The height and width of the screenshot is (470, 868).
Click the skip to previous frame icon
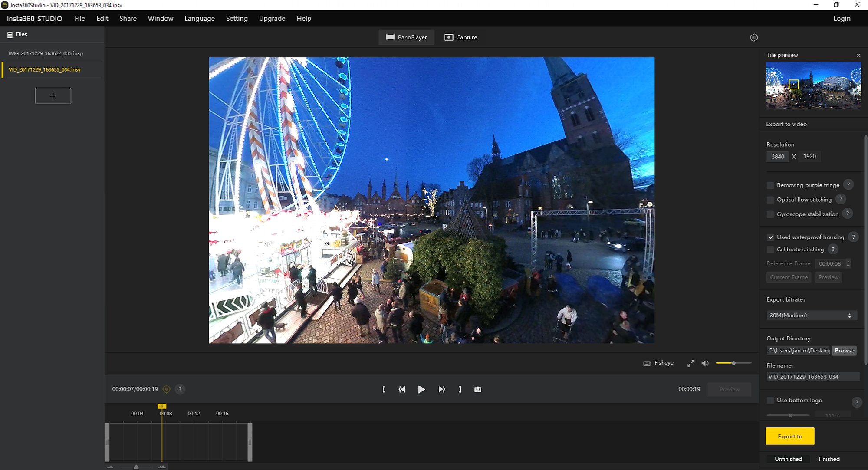click(x=402, y=389)
